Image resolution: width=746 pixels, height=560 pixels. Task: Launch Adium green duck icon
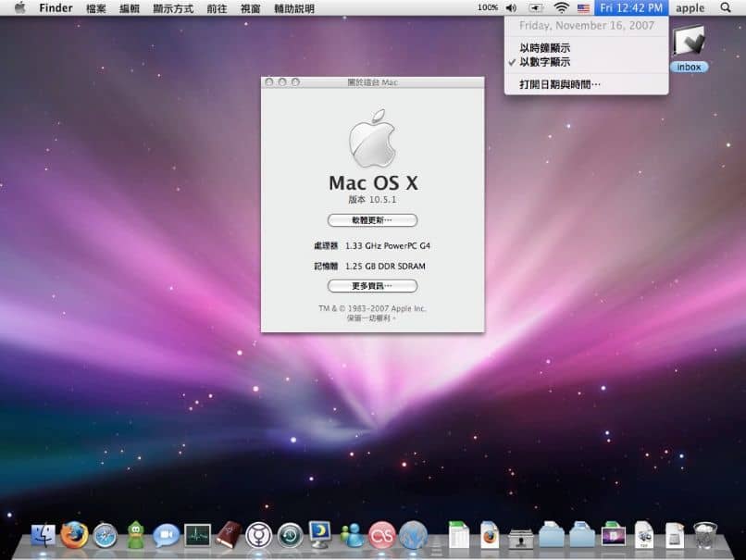[x=135, y=535]
